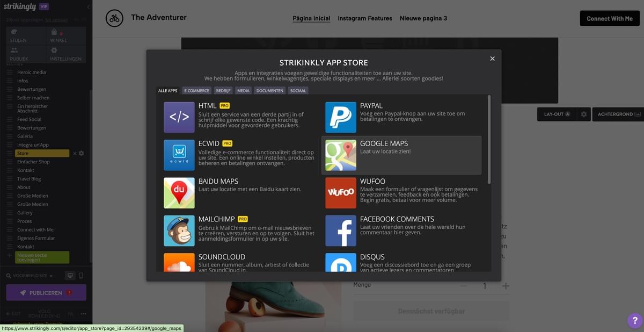Open the Stijlen styles panel
644x332 pixels.
[x=26, y=35]
